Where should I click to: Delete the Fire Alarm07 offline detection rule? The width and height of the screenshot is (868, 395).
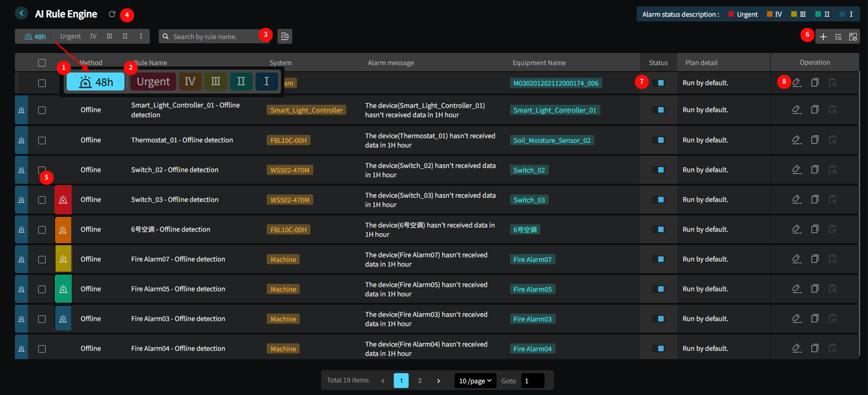point(833,259)
